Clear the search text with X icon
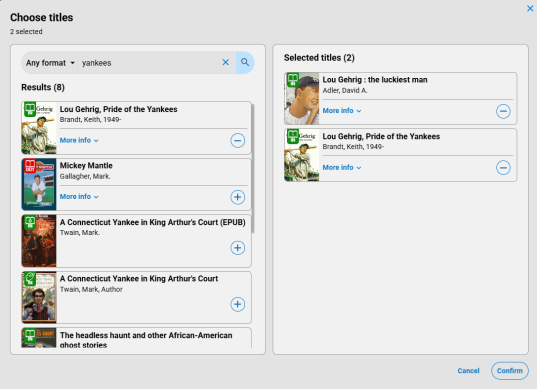The image size is (537, 389). click(x=226, y=62)
